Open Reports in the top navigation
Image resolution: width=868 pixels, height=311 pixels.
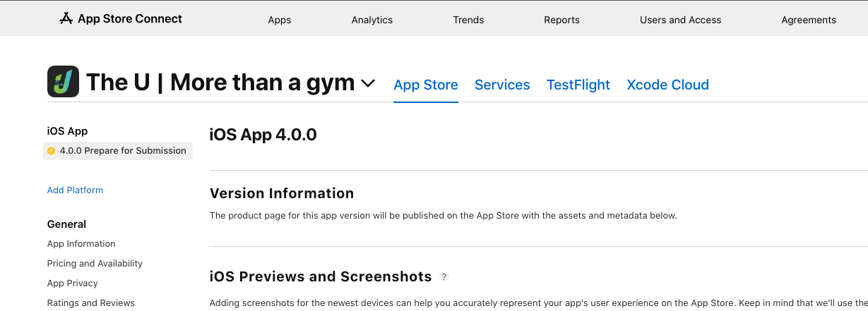coord(561,20)
